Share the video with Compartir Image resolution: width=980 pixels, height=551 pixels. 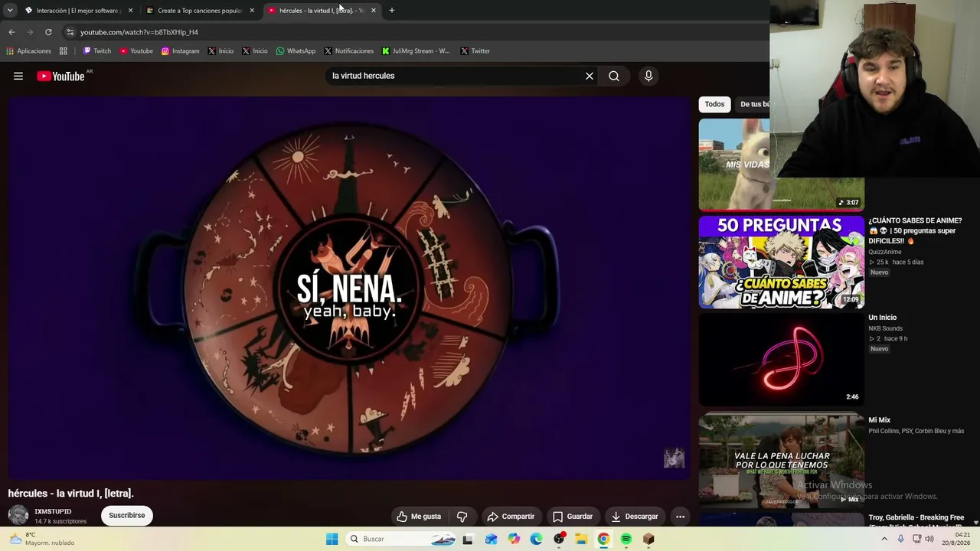tap(511, 517)
